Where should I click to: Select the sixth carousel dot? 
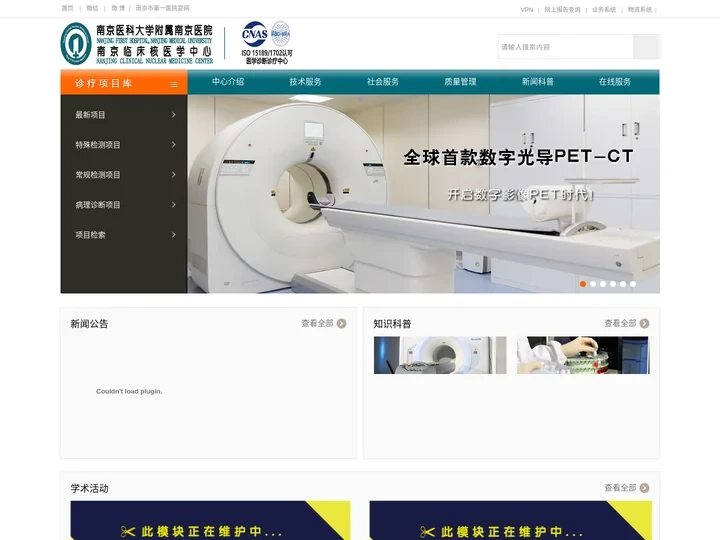pos(633,284)
